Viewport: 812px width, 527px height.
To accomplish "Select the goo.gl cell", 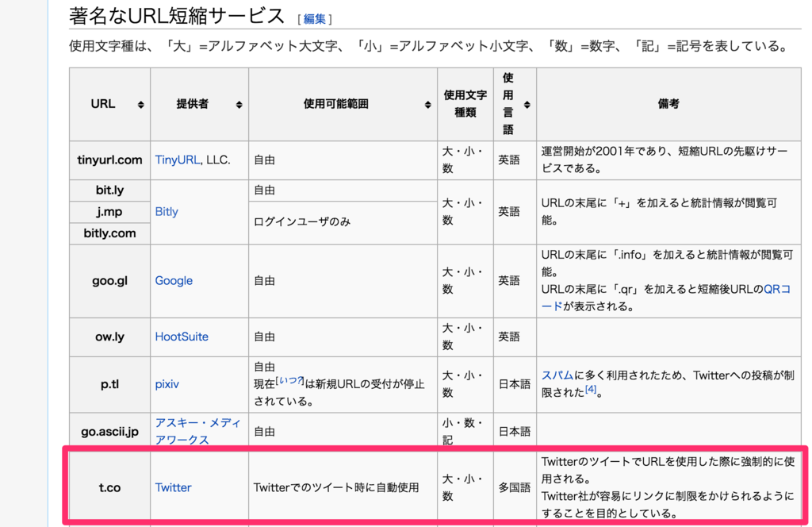I will [109, 281].
